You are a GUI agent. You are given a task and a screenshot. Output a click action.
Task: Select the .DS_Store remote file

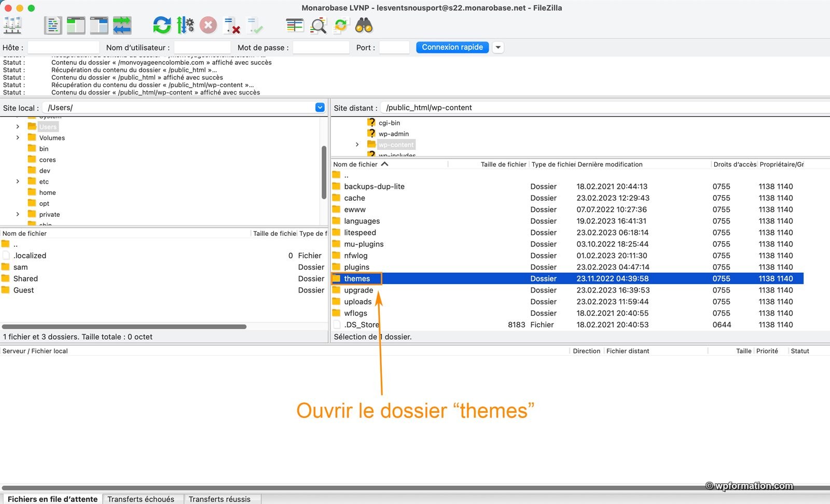point(568,325)
